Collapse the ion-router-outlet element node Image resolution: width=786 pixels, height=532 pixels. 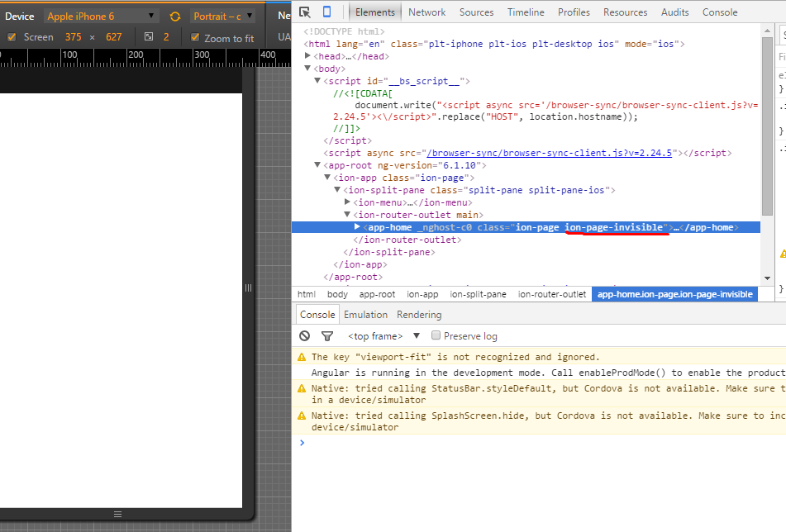pyautogui.click(x=347, y=215)
